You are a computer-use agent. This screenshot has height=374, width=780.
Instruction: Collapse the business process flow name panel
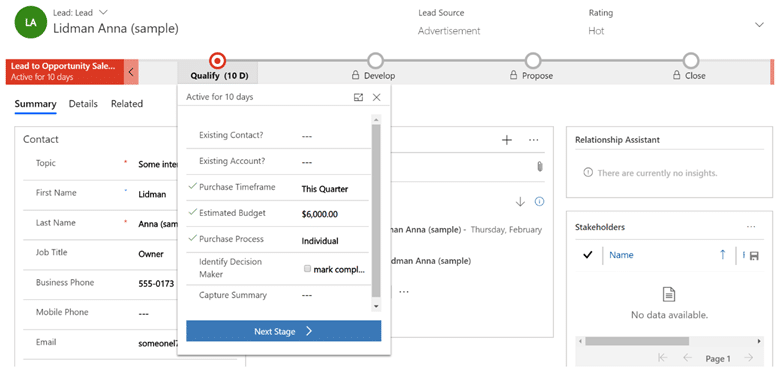[x=131, y=72]
